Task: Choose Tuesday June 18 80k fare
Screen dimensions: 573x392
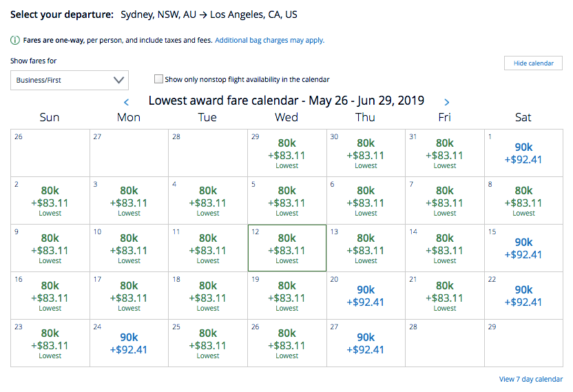Action: coord(208,296)
